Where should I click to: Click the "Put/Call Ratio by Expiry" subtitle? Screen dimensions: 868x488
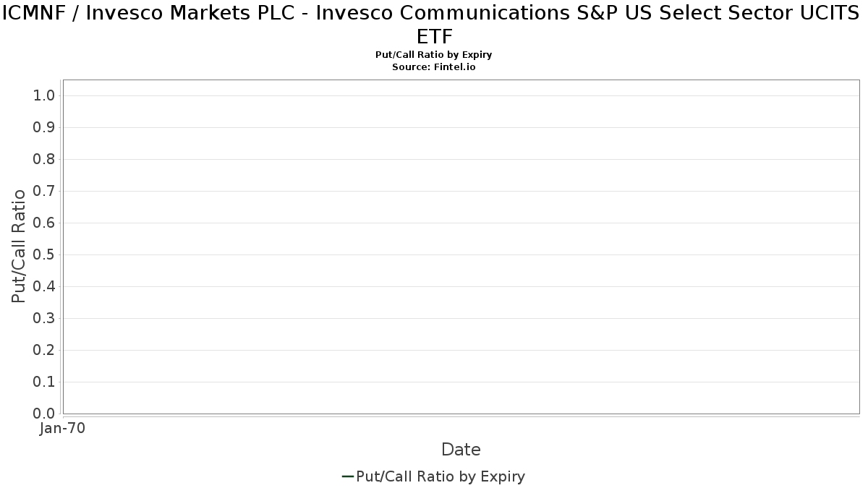434,55
